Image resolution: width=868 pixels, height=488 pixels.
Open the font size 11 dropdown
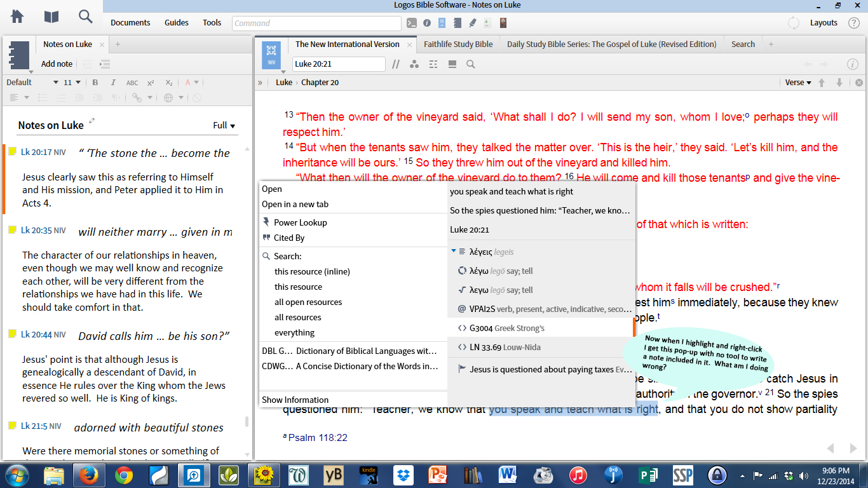[x=72, y=83]
